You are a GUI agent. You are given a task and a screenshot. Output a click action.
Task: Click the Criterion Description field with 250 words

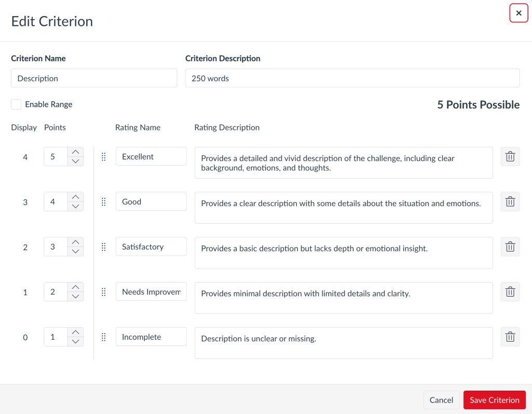[x=352, y=78]
